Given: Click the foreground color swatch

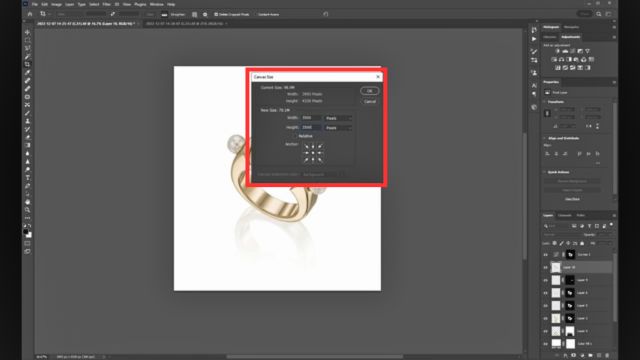Looking at the screenshot, I should (x=26, y=231).
